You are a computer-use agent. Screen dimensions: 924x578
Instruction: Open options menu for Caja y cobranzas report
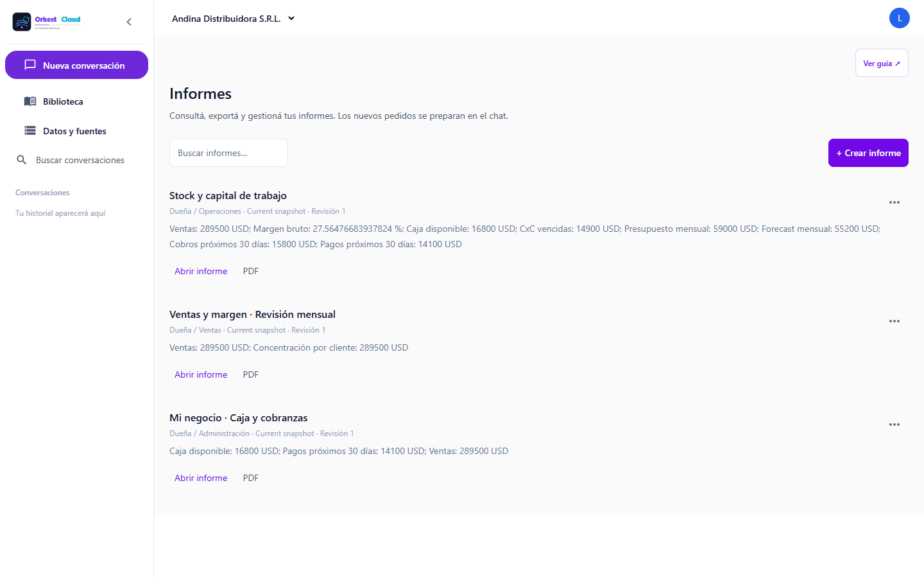[x=894, y=425]
